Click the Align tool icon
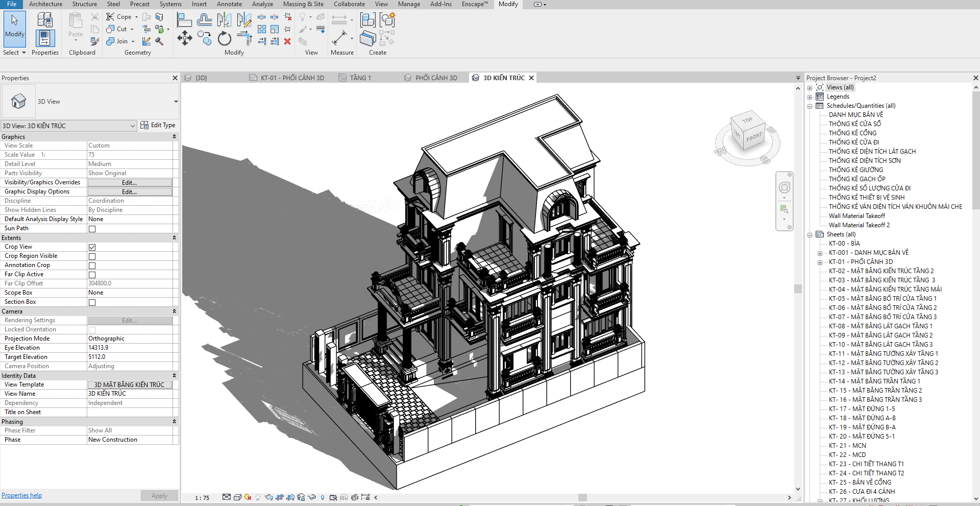This screenshot has height=506, width=980. (184, 20)
